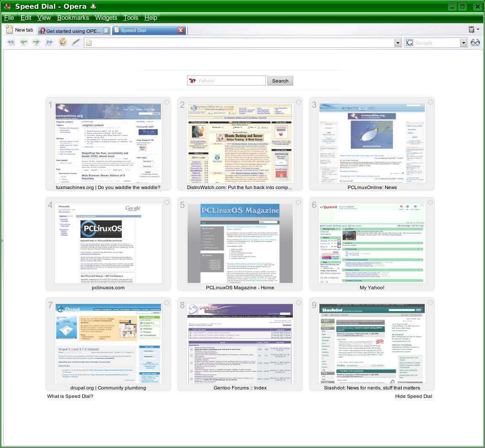Image resolution: width=485 pixels, height=448 pixels.
Task: Remove tuxmachines.org speed dial entry 1
Action: pyautogui.click(x=167, y=102)
